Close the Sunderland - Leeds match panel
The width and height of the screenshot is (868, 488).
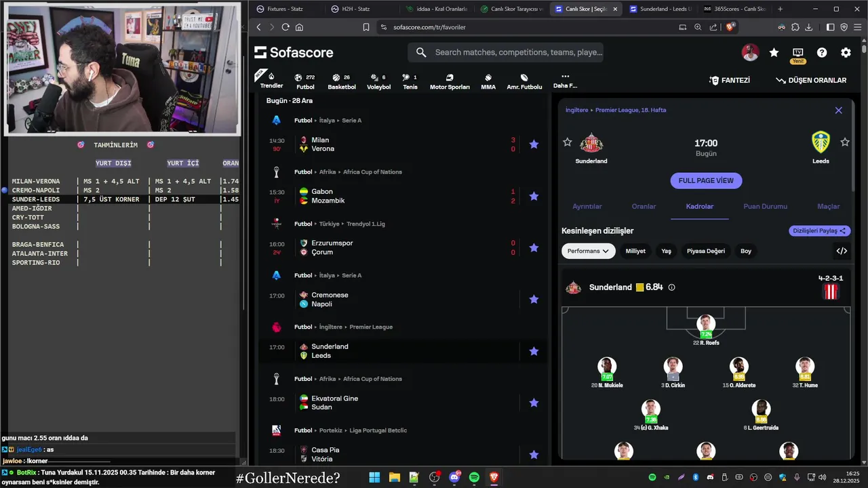[x=839, y=110]
